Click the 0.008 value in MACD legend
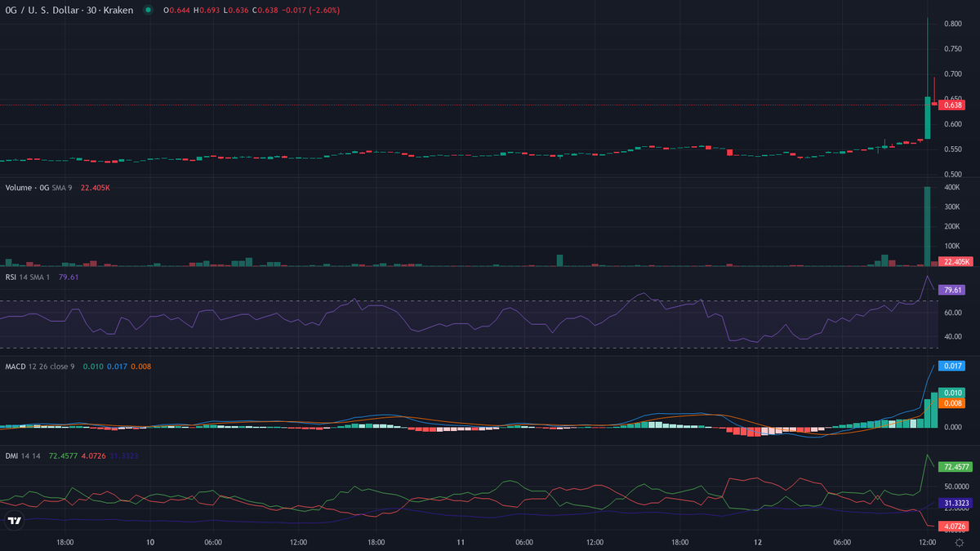This screenshot has height=551, width=980. click(140, 367)
